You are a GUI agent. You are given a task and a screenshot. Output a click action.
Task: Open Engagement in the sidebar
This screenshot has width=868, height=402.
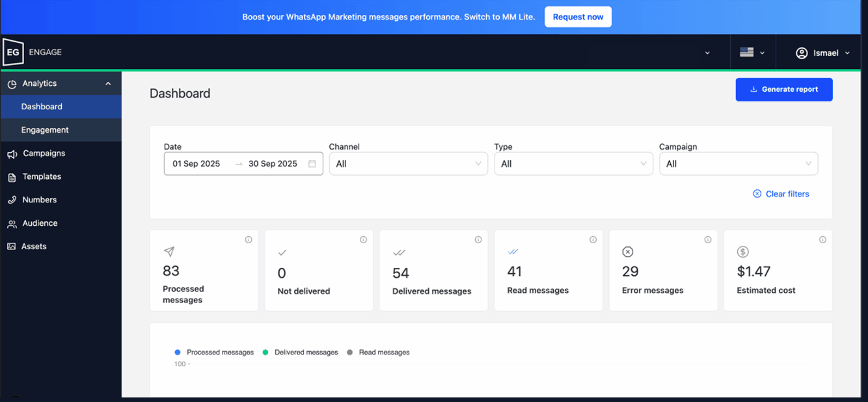tap(61, 130)
